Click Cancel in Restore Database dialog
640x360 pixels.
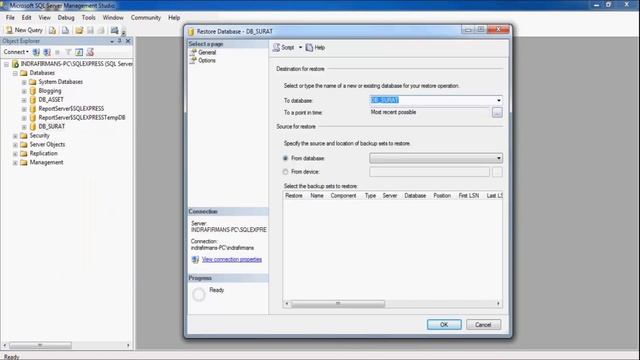[x=483, y=324]
